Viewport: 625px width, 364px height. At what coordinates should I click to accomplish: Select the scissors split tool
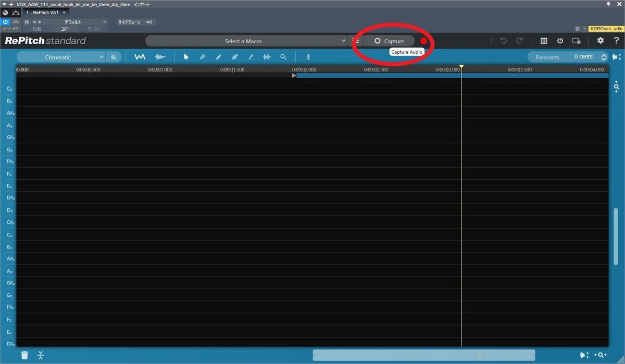point(40,355)
